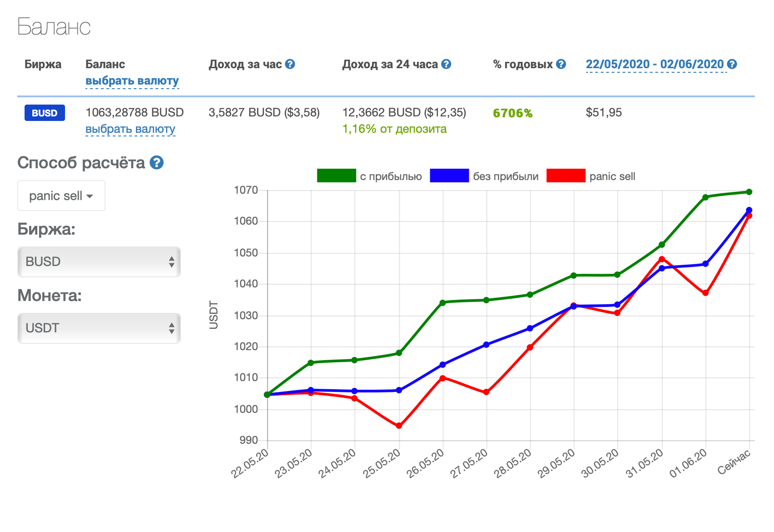Click blue data point on 27.05.20
Viewport: 774px width, 532px height.
click(486, 345)
